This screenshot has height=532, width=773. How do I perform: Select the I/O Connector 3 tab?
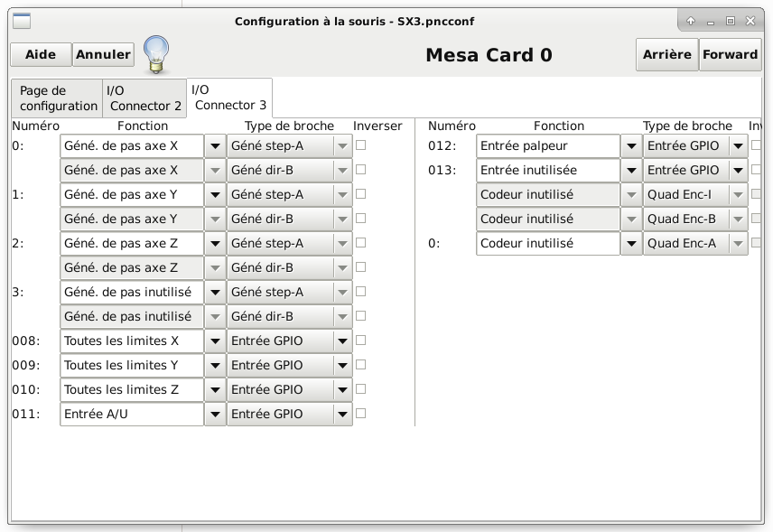[x=229, y=98]
